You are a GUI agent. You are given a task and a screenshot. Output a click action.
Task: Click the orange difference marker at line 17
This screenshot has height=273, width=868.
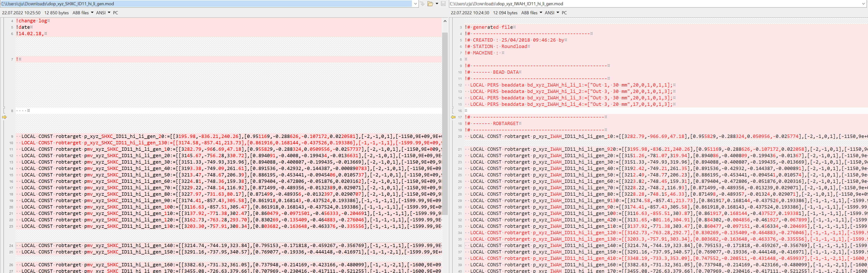[453, 117]
